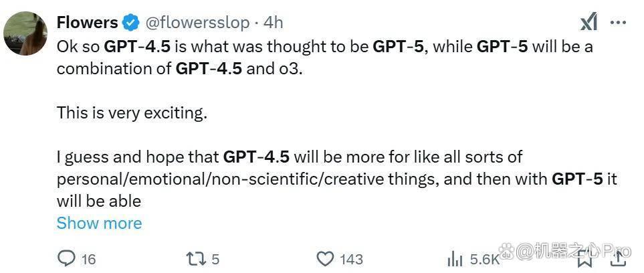The width and height of the screenshot is (644, 273).
Task: Like the post with heart icon
Action: click(x=325, y=259)
